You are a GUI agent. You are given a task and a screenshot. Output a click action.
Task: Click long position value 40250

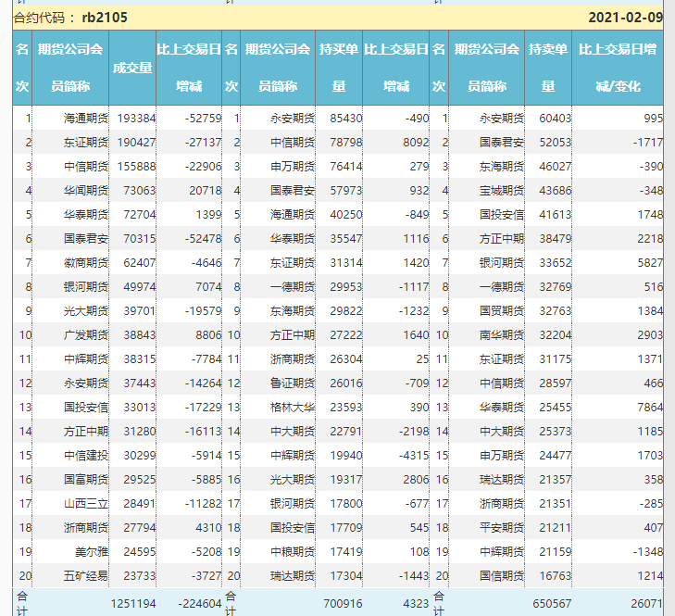(346, 215)
